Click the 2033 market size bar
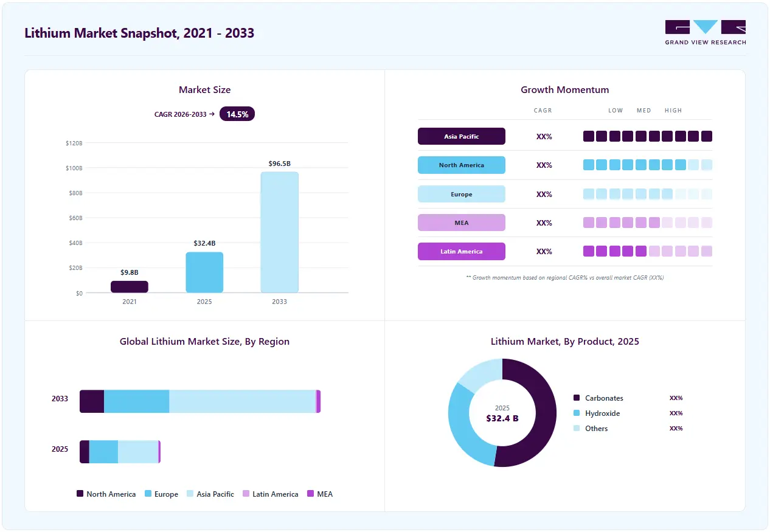 280,232
